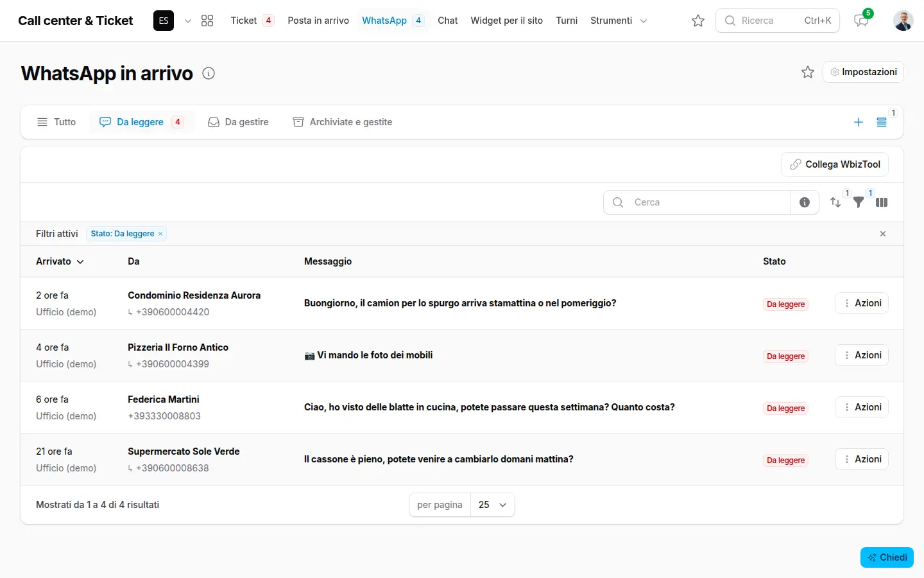The height and width of the screenshot is (578, 924).
Task: Toggle column visibility with the columns icon
Action: click(x=882, y=202)
